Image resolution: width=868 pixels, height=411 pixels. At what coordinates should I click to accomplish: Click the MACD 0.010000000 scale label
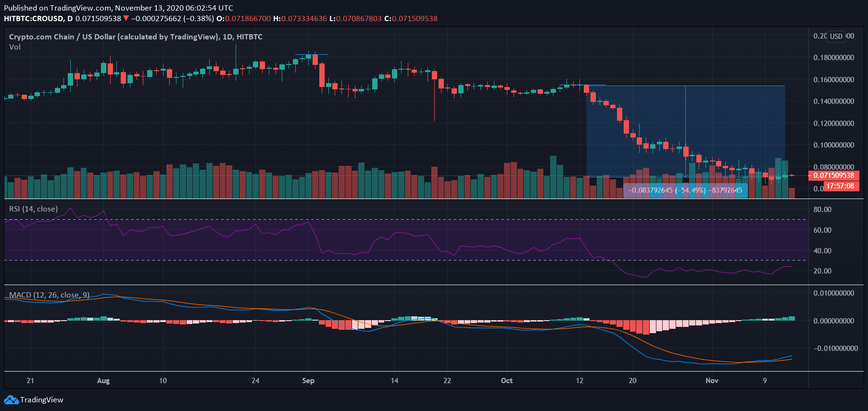click(834, 293)
